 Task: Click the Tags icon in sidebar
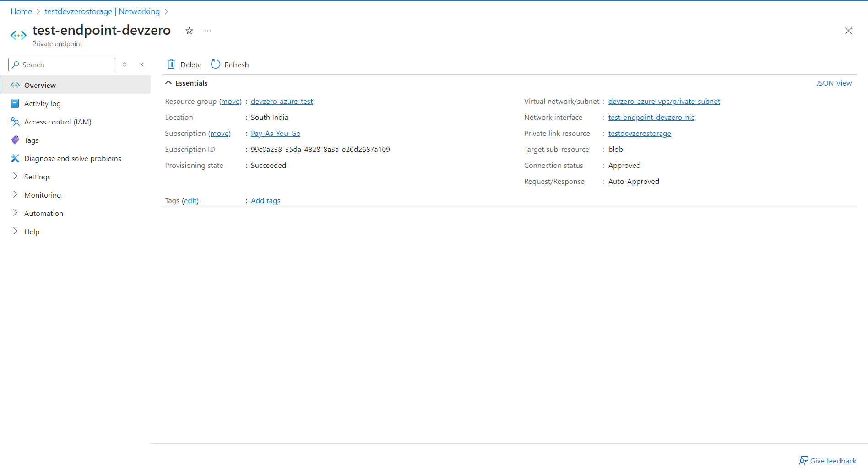[15, 140]
